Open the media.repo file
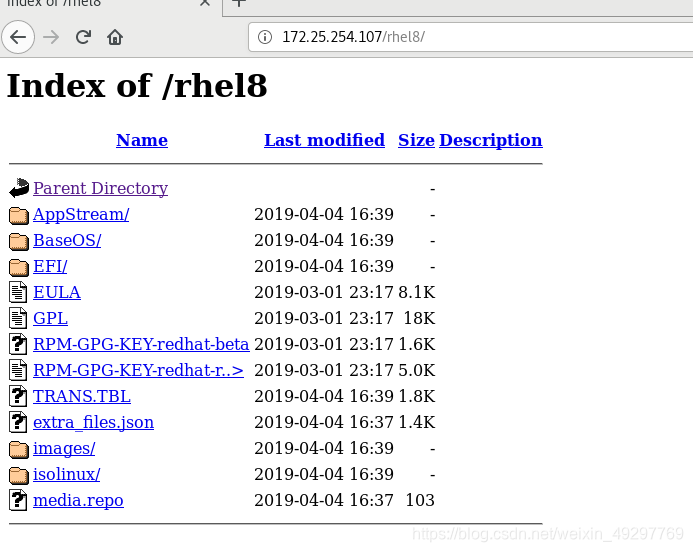693x552 pixels. pyautogui.click(x=78, y=501)
